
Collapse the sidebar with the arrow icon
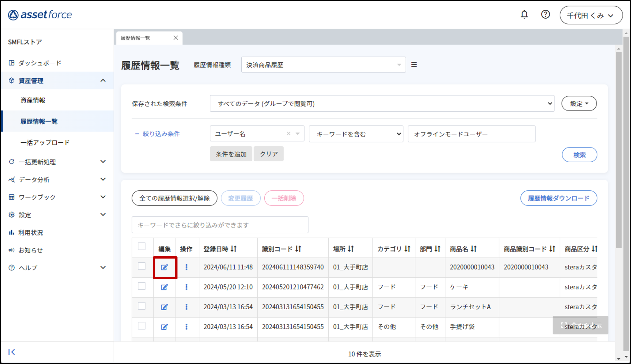point(12,352)
